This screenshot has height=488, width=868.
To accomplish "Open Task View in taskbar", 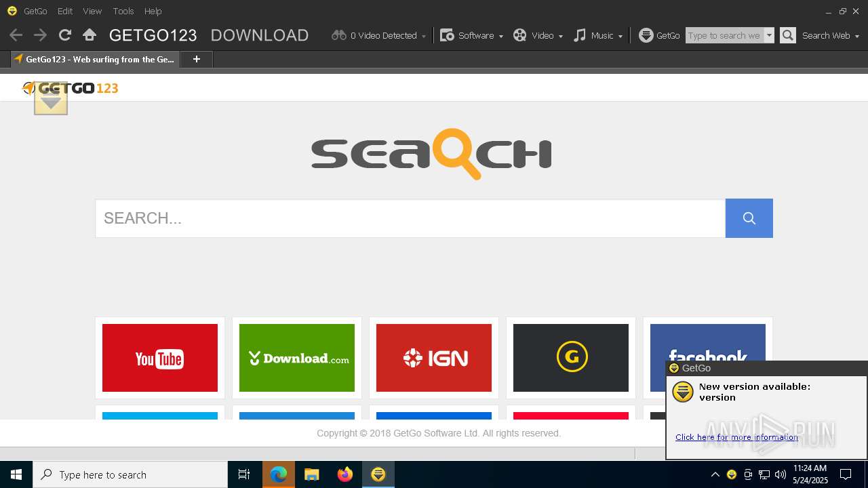I will point(244,474).
